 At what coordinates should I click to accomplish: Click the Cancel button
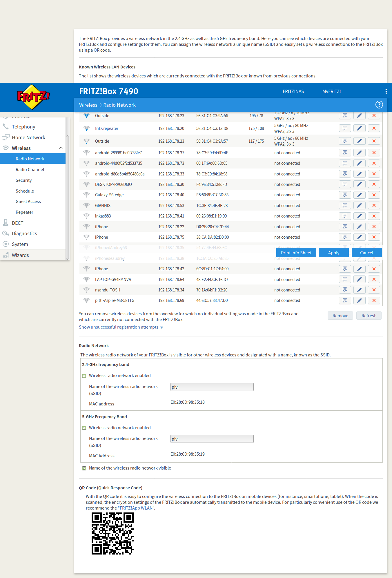366,253
